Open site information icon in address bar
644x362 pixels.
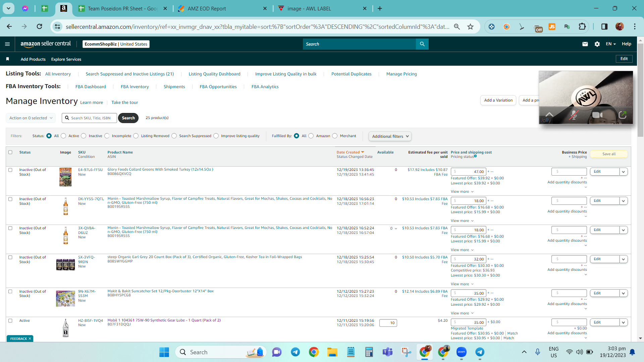(58, 26)
